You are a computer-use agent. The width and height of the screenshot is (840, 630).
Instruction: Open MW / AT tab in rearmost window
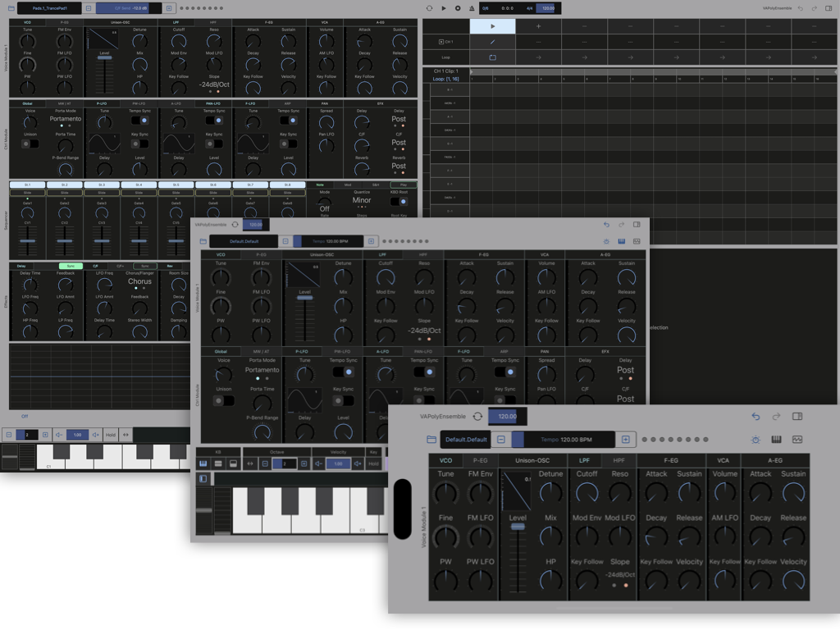[64, 103]
